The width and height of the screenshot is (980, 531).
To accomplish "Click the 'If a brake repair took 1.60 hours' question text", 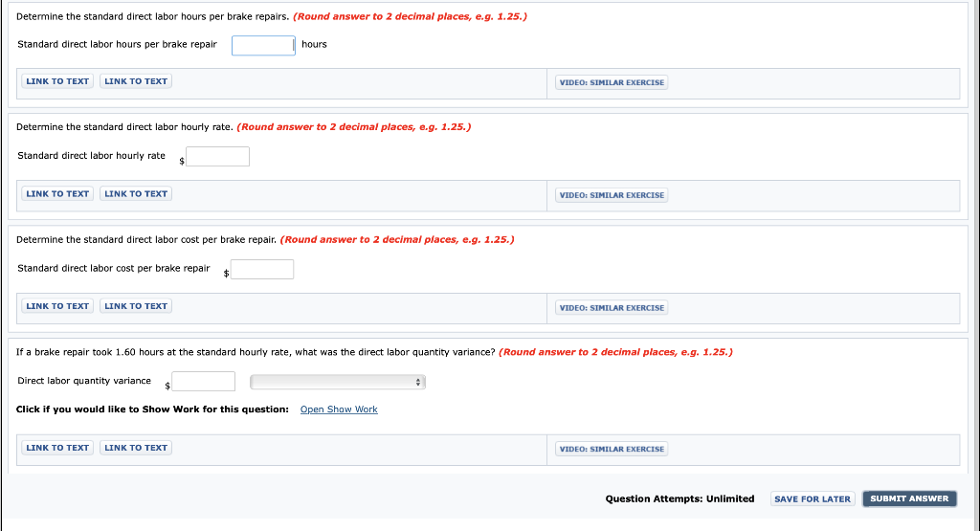I will [256, 352].
